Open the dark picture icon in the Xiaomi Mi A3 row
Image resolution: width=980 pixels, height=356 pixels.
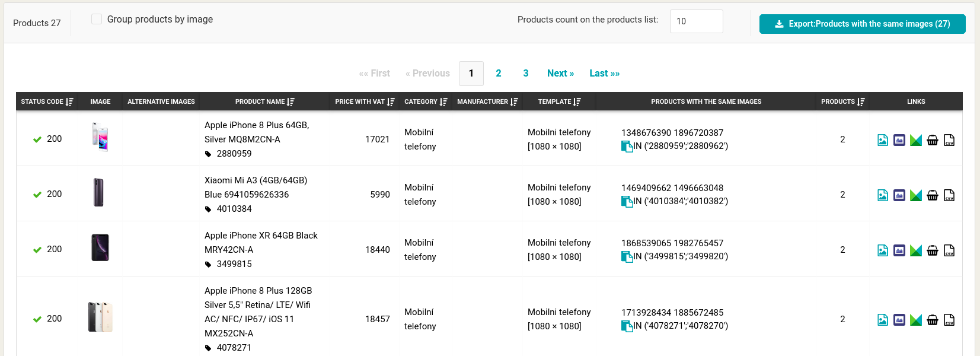899,195
